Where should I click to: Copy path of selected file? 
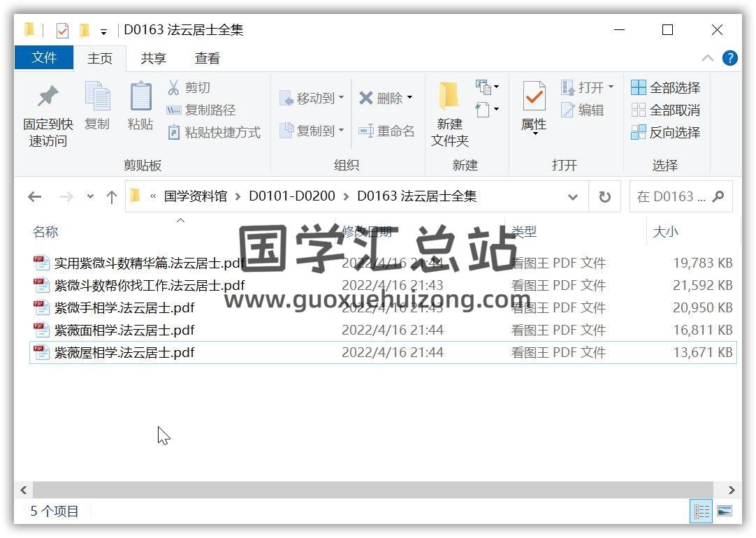(201, 110)
